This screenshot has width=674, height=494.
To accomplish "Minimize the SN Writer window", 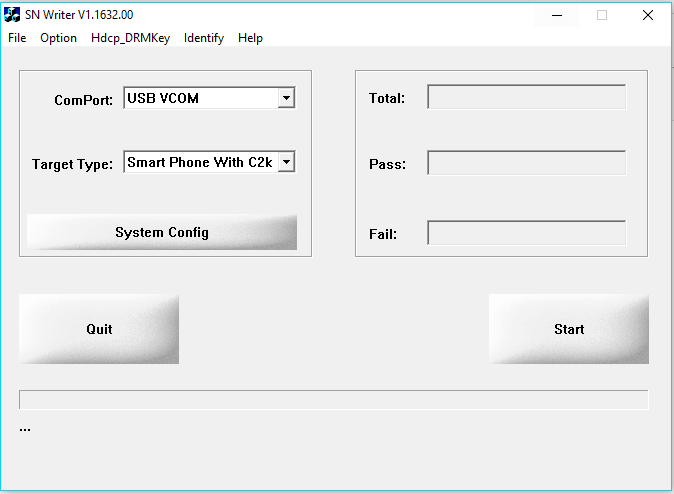I will [x=556, y=15].
